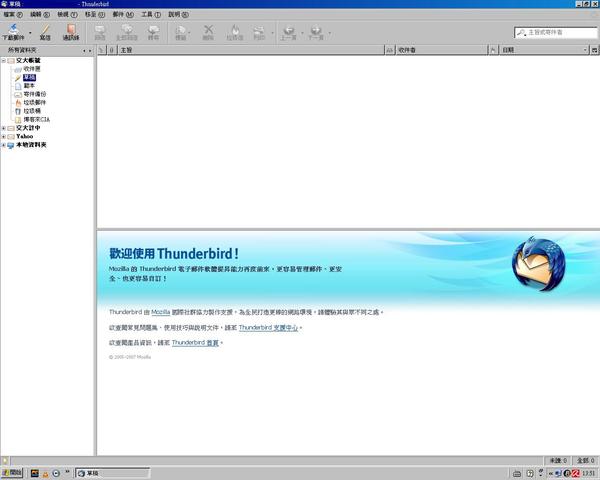
Task: Open the Get Mail dropdown arrow
Action: click(x=31, y=33)
